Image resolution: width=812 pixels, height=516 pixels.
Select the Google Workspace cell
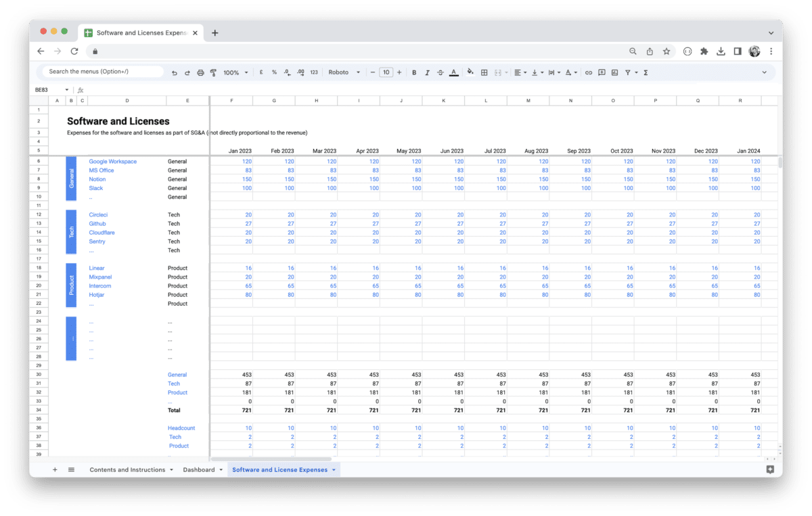point(113,161)
